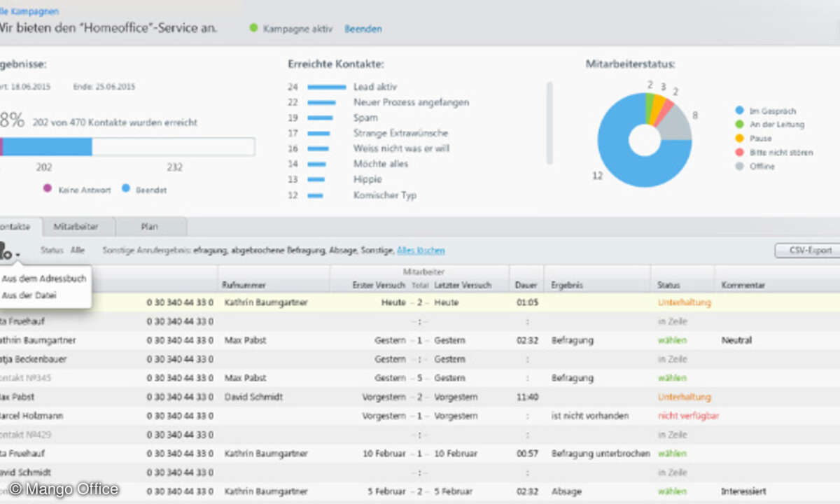Click 'Unterhaltung' status in the 01:05 row

[684, 302]
